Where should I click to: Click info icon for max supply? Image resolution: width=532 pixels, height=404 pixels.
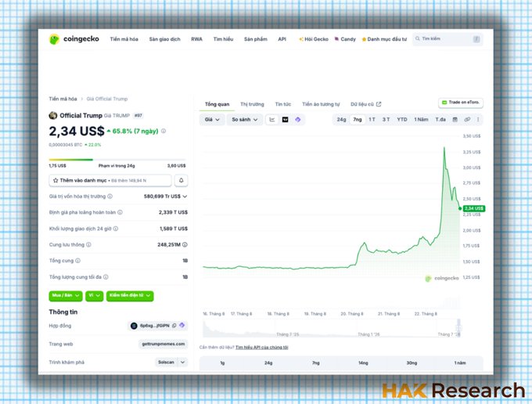pyautogui.click(x=106, y=277)
